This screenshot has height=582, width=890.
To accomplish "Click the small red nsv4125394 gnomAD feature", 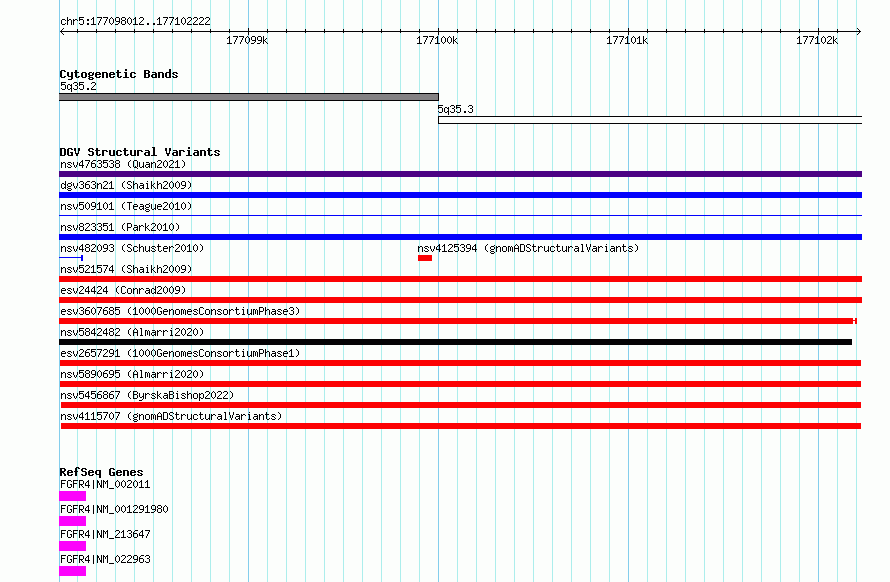I will click(425, 258).
